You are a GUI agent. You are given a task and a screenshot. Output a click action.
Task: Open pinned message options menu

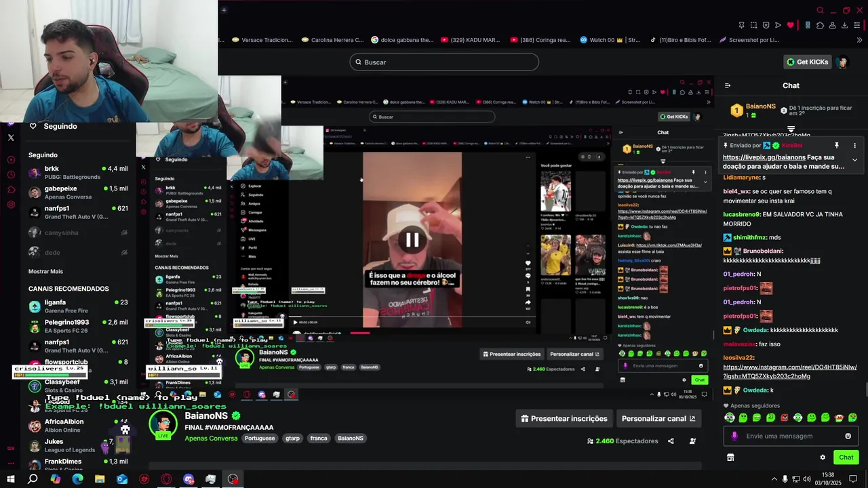pos(854,146)
